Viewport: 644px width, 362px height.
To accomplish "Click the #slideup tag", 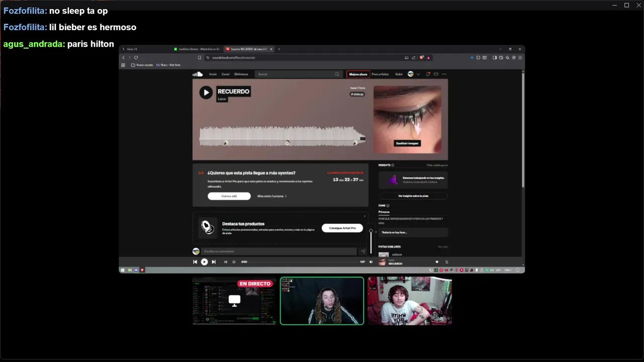I will point(358,94).
